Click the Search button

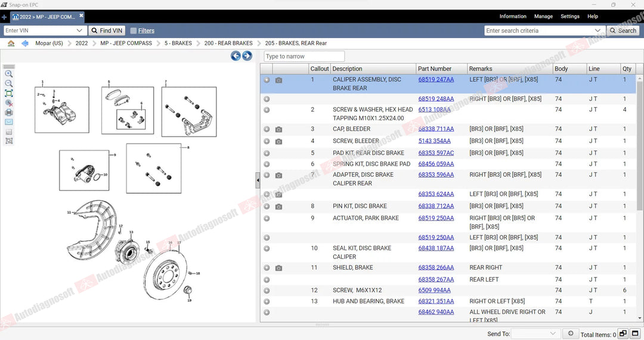point(623,30)
